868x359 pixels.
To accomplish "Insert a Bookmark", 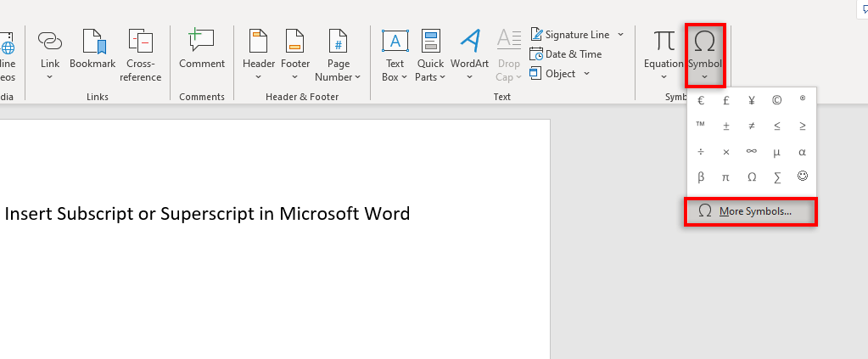I will pos(92,42).
